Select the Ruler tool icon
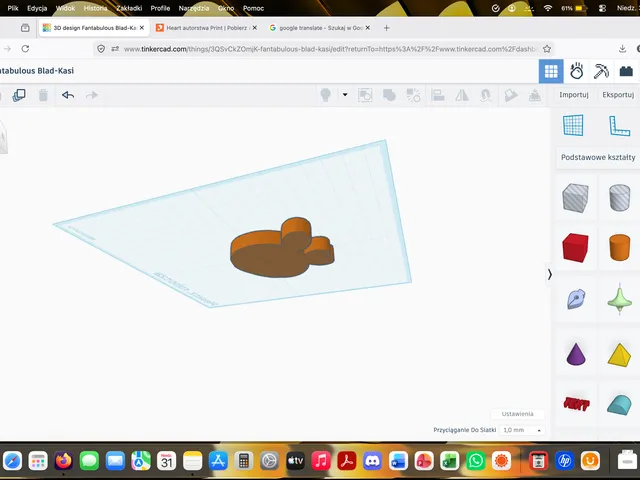The height and width of the screenshot is (480, 640). coord(619,126)
